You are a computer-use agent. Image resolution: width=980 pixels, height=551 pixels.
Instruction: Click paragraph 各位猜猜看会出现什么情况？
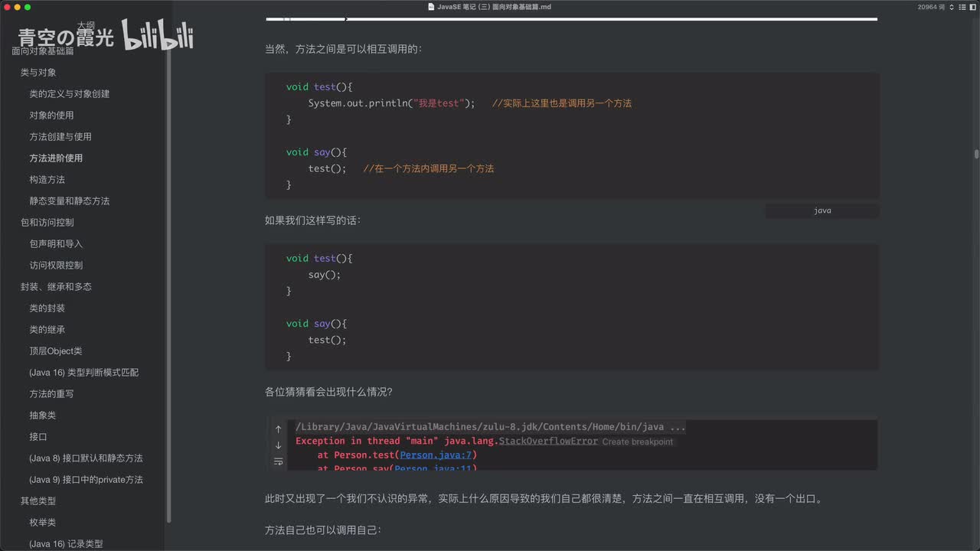coord(328,391)
